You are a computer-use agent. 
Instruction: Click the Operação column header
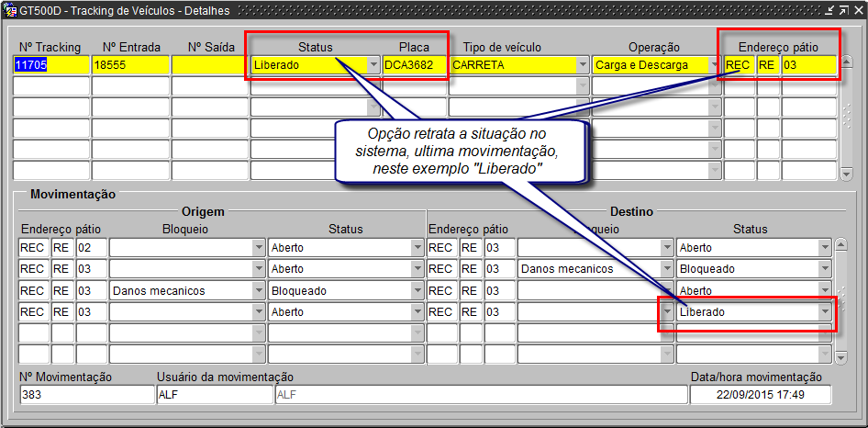coord(654,47)
